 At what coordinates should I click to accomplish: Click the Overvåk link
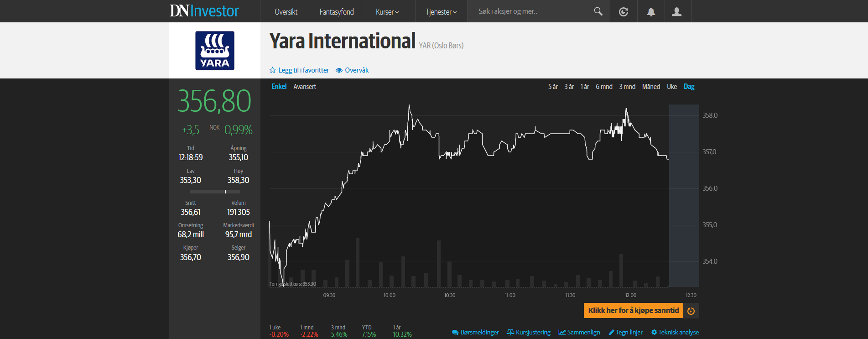(357, 70)
